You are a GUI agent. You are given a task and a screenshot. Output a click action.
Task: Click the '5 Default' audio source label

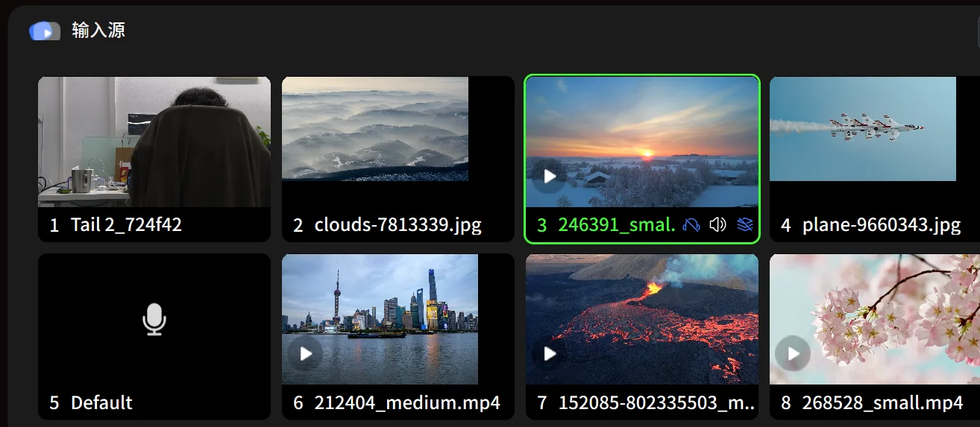(91, 403)
